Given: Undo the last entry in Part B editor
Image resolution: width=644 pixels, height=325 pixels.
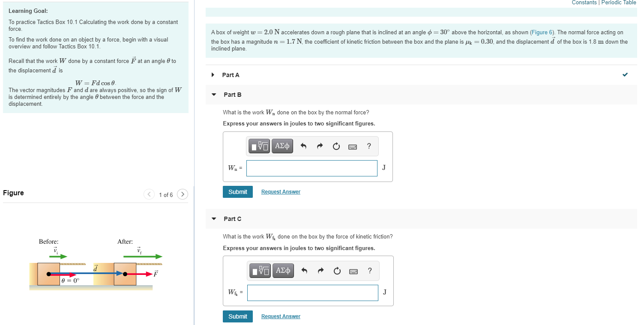Looking at the screenshot, I should tap(304, 146).
